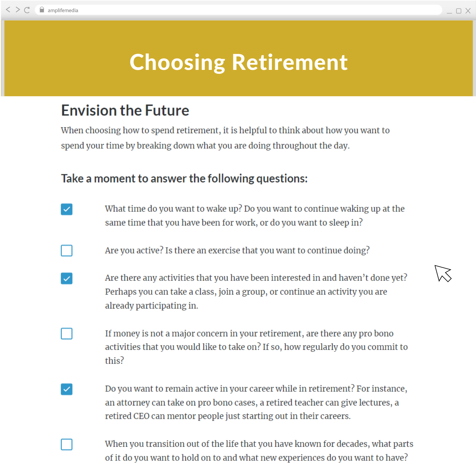Check the exercise activity question

66,251
